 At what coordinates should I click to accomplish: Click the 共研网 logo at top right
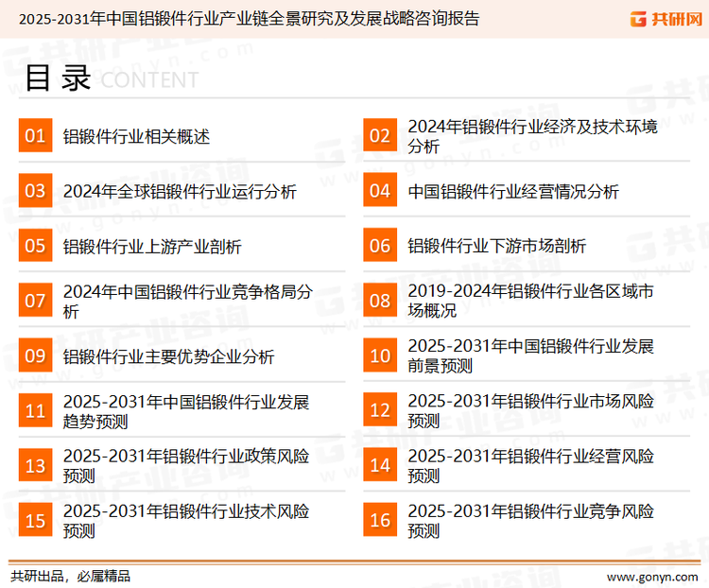(x=666, y=19)
